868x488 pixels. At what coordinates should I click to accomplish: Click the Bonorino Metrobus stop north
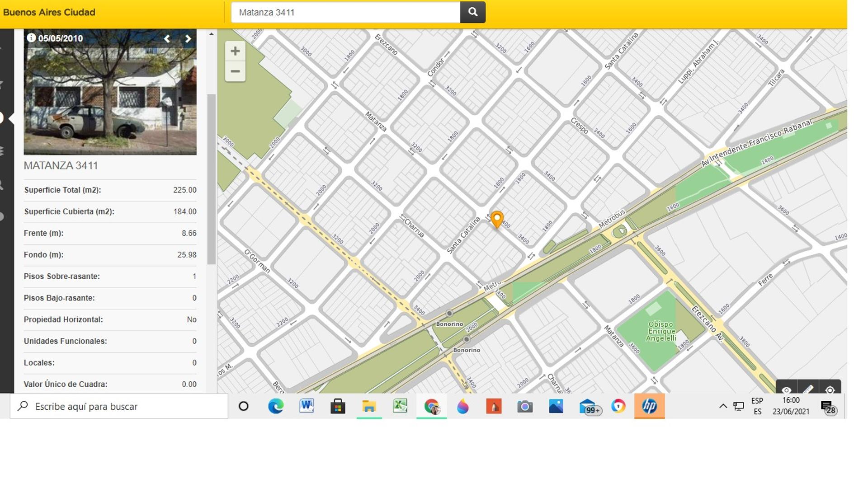pos(449,313)
